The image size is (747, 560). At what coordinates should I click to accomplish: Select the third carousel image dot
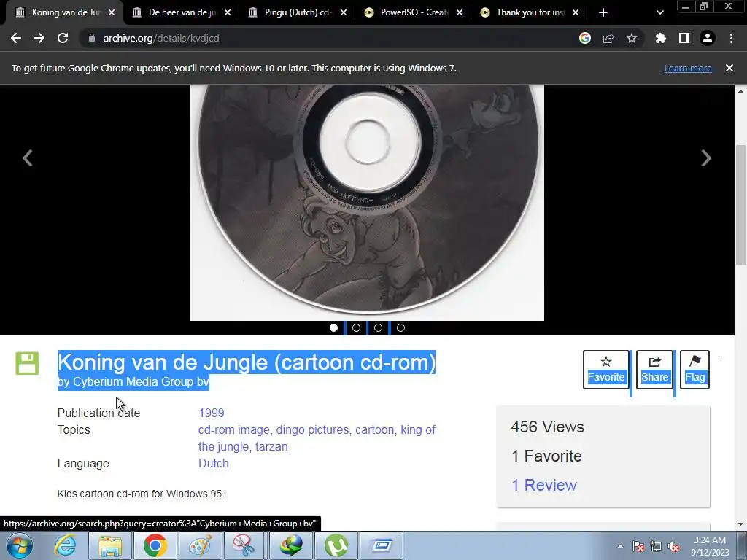click(x=379, y=327)
